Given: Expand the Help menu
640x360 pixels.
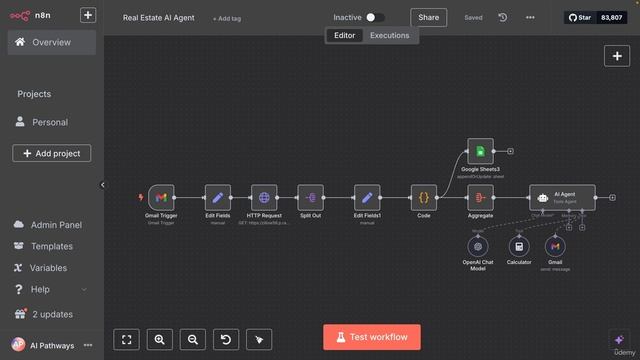Looking at the screenshot, I should [x=51, y=289].
